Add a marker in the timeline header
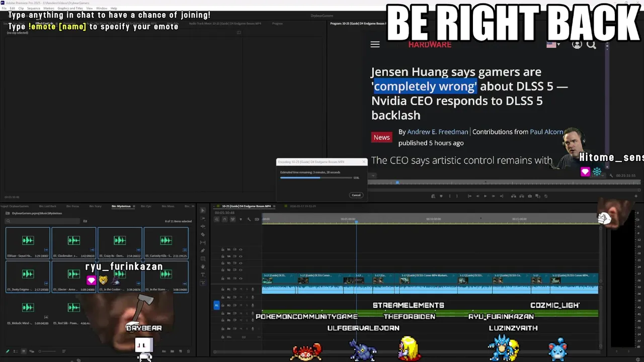Viewport: 644px width, 362px height. click(240, 219)
